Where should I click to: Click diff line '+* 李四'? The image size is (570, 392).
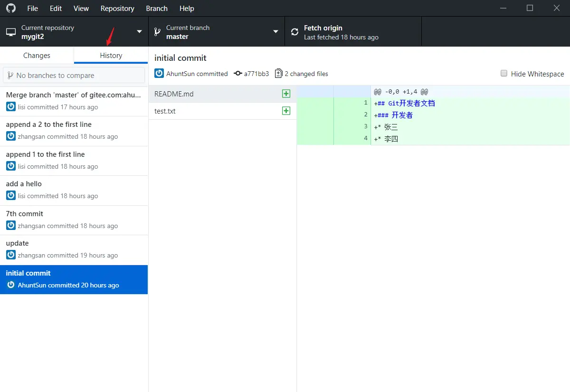tap(386, 139)
